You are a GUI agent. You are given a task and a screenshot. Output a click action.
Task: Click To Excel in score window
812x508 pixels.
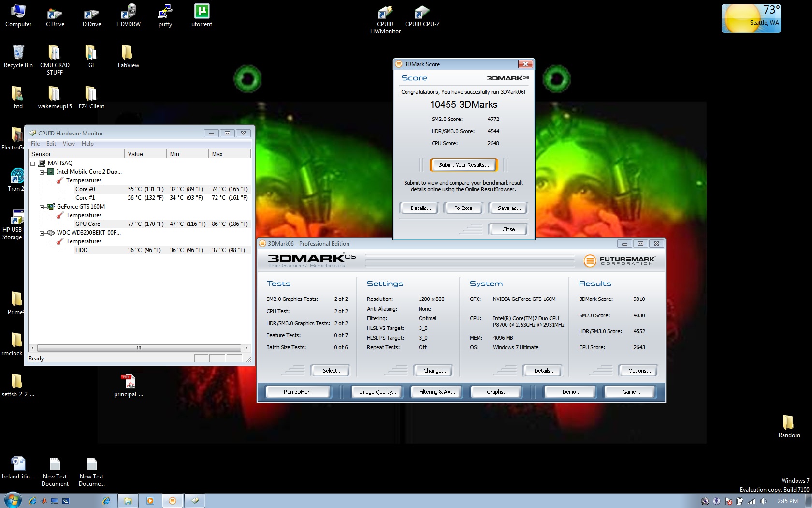(464, 208)
